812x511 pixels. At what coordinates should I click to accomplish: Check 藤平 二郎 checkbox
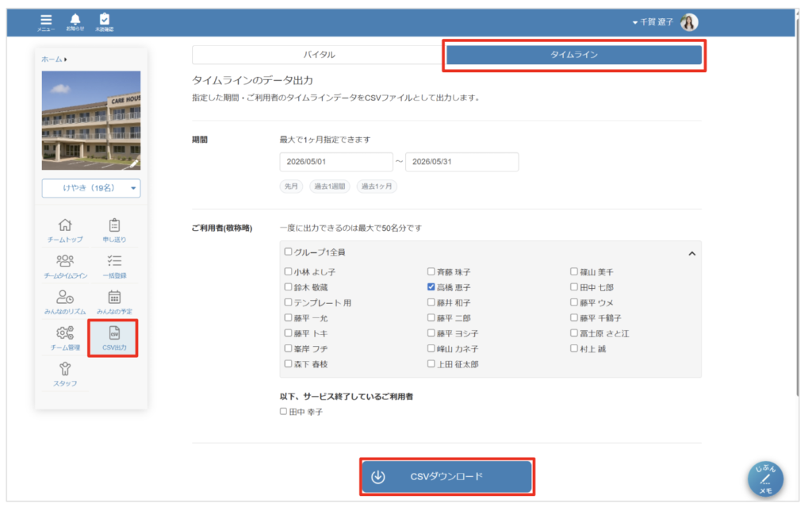click(x=431, y=317)
